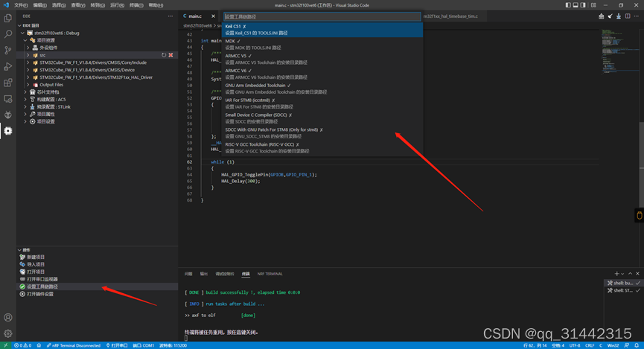Expand the Drivers/CMSIS/Device folder

pos(28,70)
